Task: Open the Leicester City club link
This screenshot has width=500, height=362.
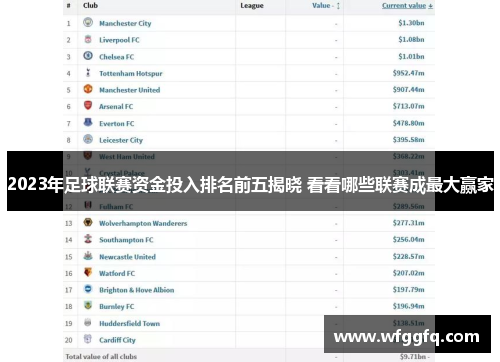Action: 121,140
